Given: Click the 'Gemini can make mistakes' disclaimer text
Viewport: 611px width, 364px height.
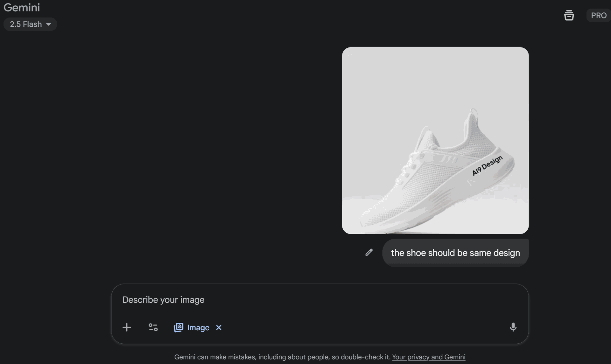Looking at the screenshot, I should [x=282, y=357].
